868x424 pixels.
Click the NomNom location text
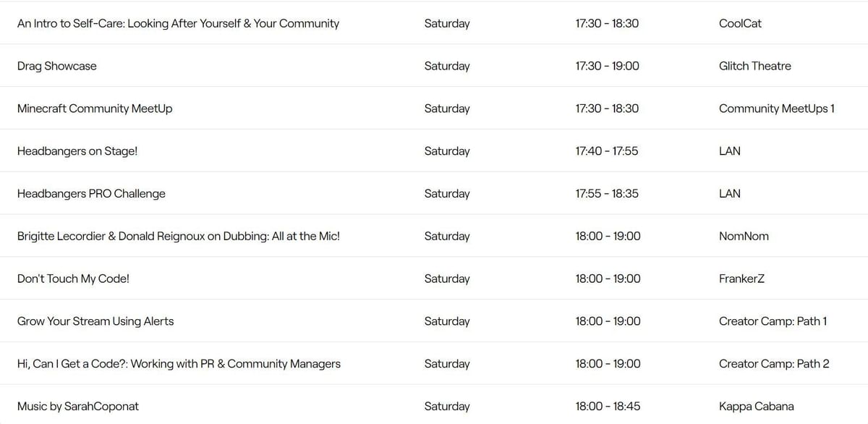click(744, 237)
